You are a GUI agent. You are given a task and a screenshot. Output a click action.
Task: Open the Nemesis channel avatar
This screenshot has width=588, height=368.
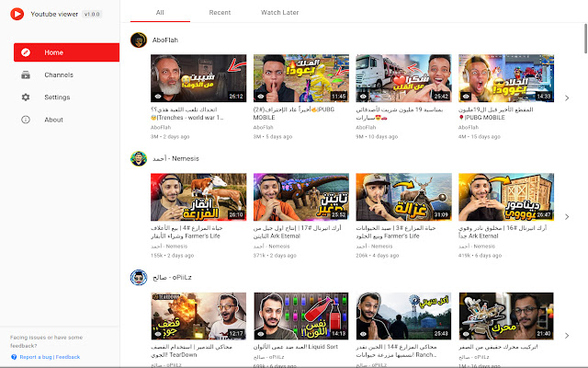[139, 158]
